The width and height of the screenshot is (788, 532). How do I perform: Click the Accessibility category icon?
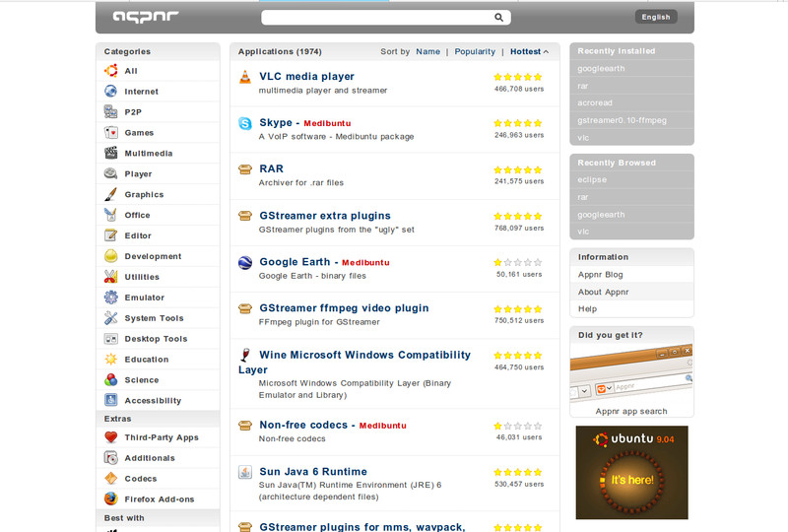point(110,400)
